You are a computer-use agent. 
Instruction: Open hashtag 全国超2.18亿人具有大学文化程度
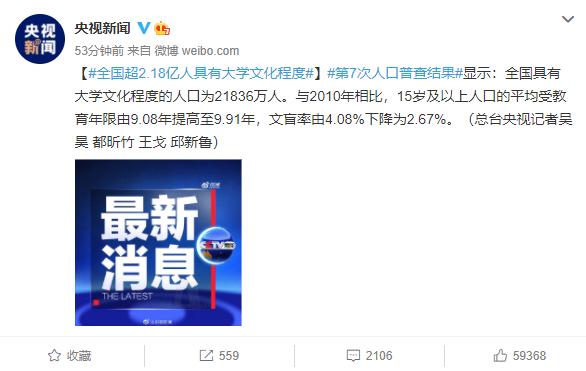tap(201, 73)
